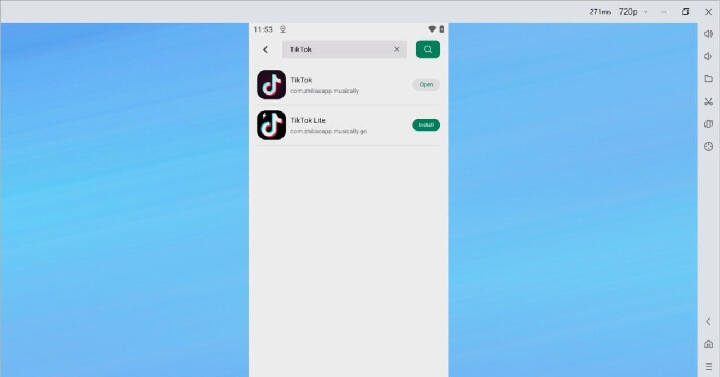Click the 11:53 clock in status bar

263,29
